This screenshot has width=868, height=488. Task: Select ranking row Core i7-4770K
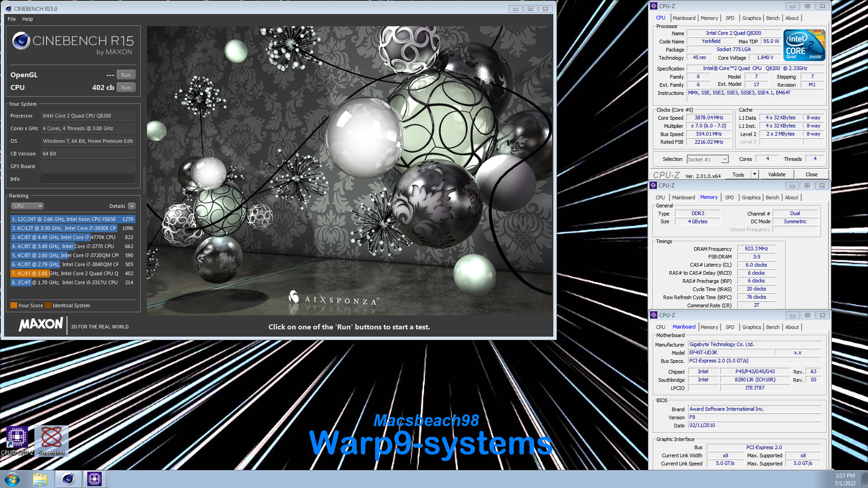(x=73, y=237)
